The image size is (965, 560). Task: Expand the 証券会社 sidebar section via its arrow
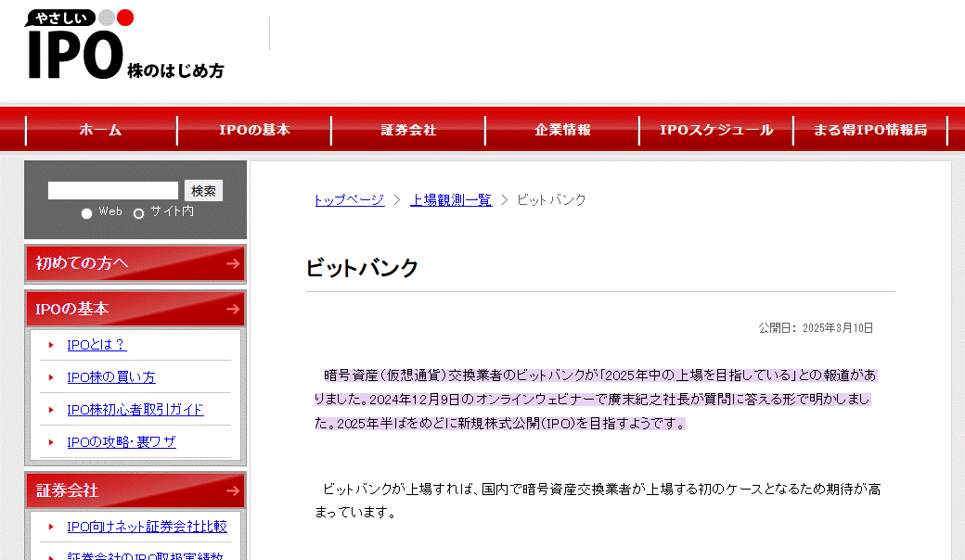[235, 490]
